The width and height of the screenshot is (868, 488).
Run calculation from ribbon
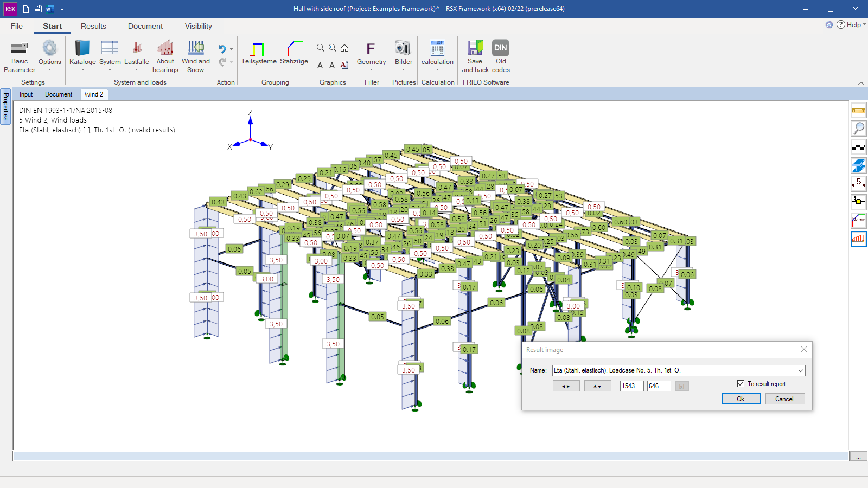click(437, 53)
